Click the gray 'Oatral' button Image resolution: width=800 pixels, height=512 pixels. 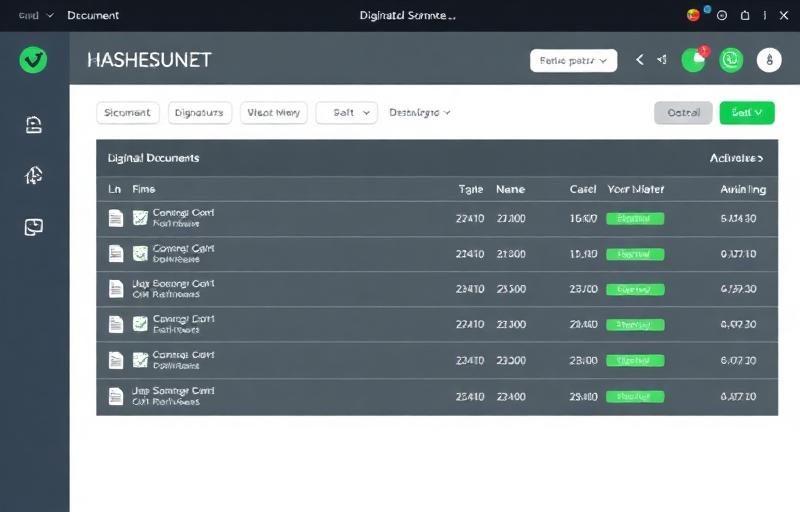point(683,113)
